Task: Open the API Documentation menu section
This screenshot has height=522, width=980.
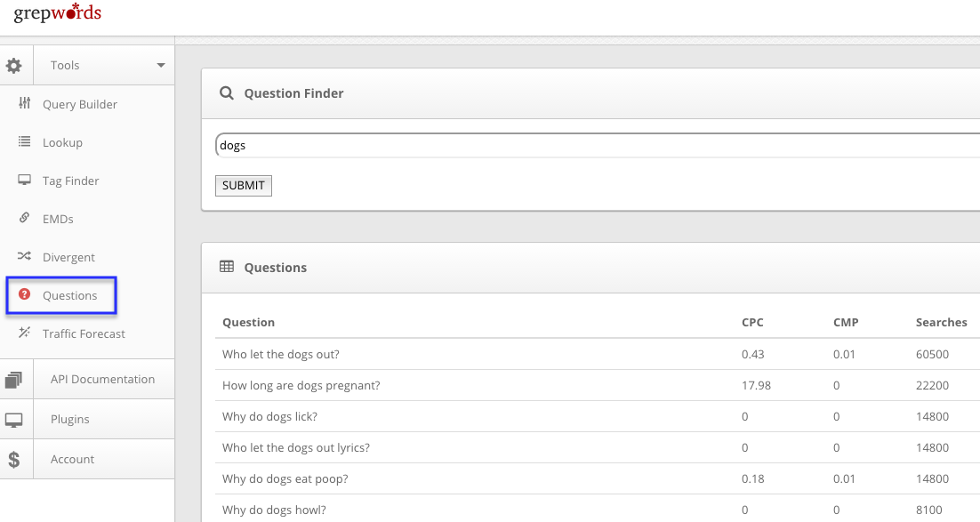Action: (x=102, y=379)
